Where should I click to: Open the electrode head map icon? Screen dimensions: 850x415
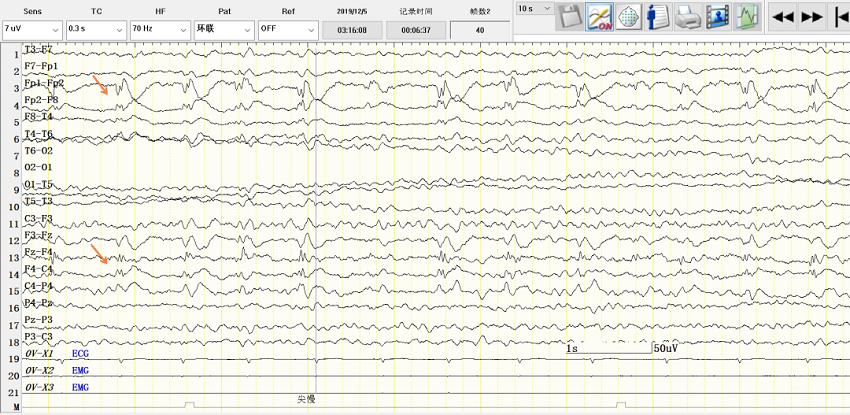click(629, 16)
